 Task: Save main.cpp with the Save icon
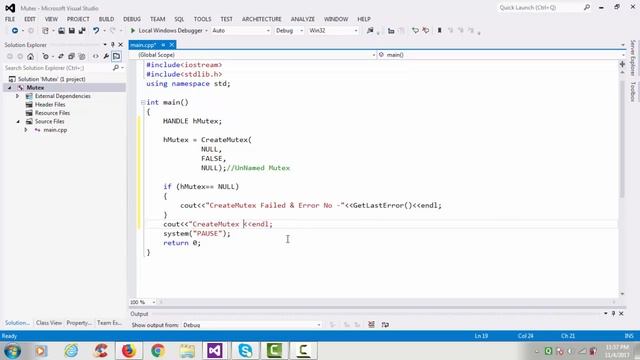click(71, 31)
